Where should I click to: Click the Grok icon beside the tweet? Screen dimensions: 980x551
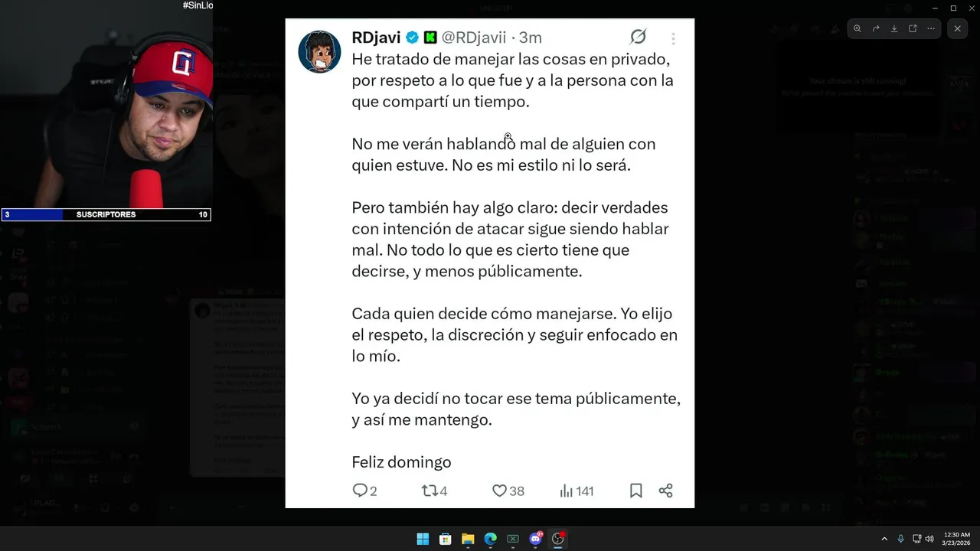pyautogui.click(x=638, y=37)
